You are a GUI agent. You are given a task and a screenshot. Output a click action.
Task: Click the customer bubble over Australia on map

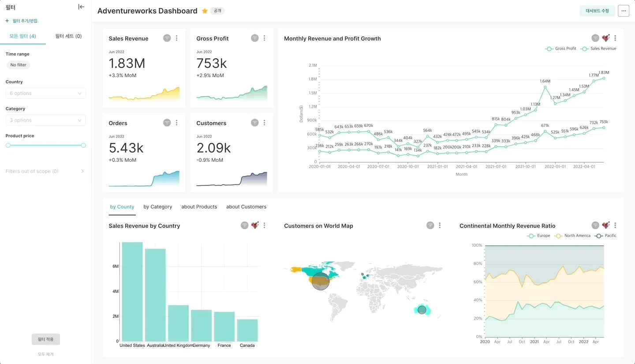pyautogui.click(x=422, y=310)
